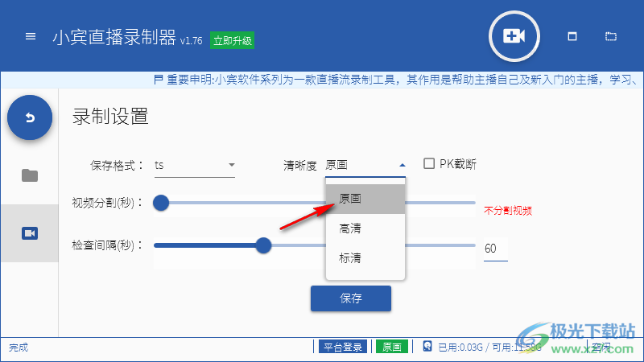Open the 保存格式 ts dropdown
644x362 pixels.
(x=195, y=165)
